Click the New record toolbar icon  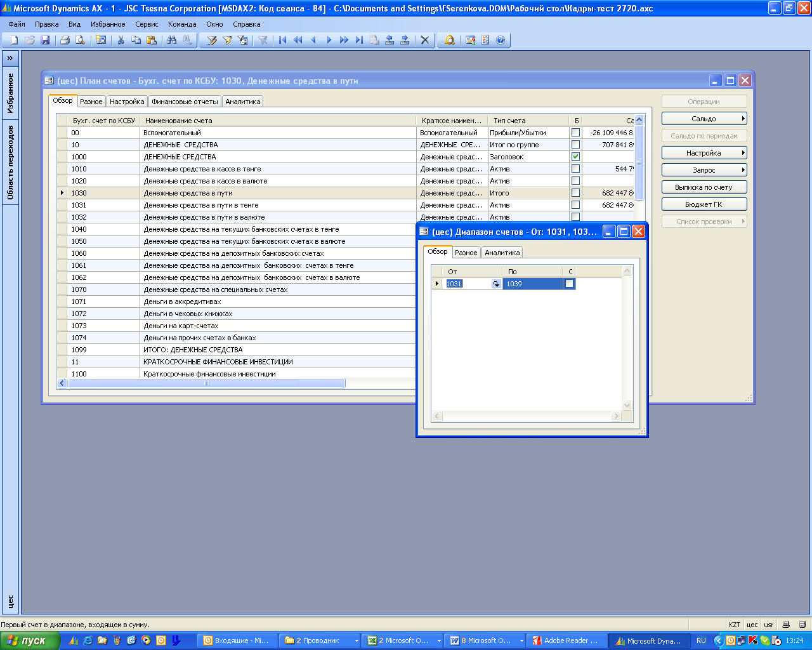[14, 40]
